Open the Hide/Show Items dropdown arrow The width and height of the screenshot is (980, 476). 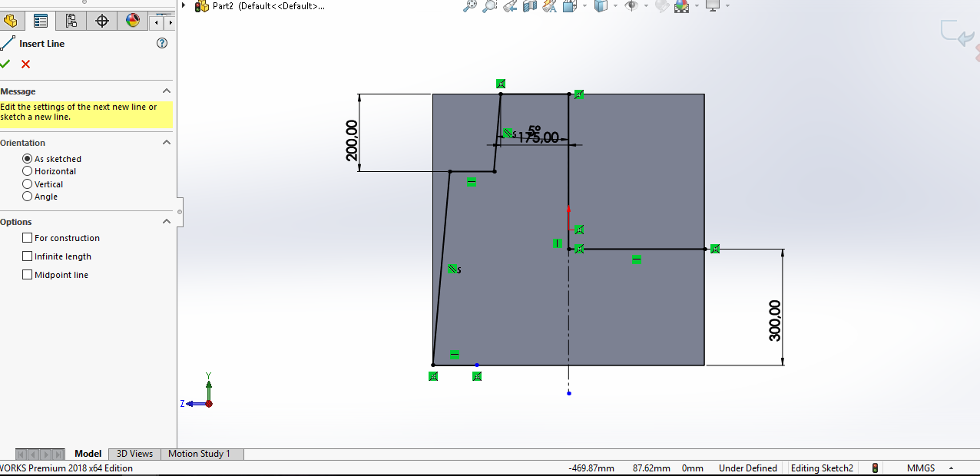click(x=646, y=6)
